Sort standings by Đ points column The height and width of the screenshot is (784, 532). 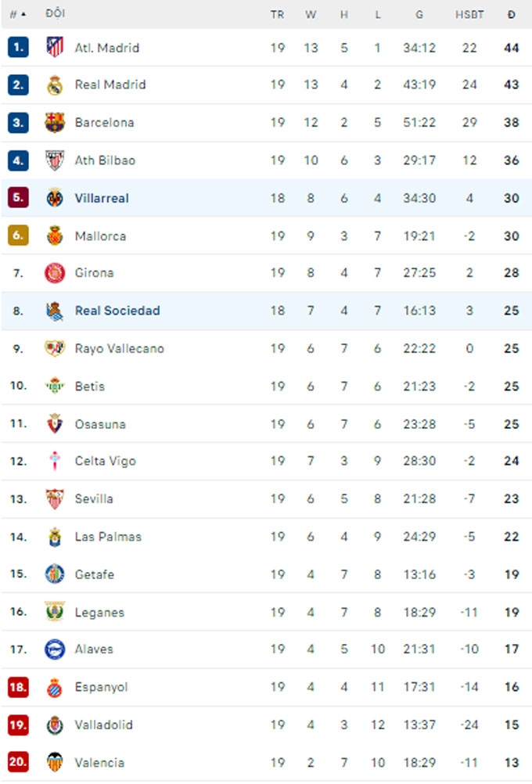(x=511, y=14)
